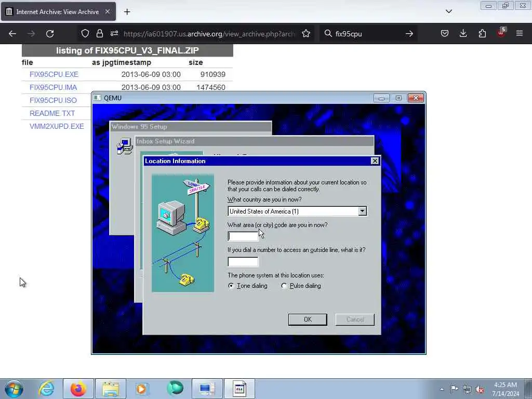532x399 pixels.
Task: Open the taskbar clock showing 4:25 AM
Action: (506, 389)
